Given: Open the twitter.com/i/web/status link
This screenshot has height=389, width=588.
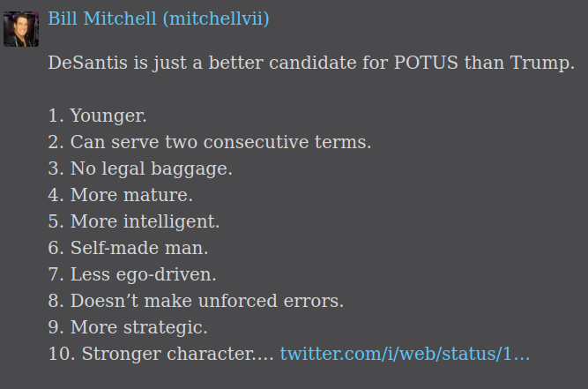Looking at the screenshot, I should pyautogui.click(x=405, y=355).
